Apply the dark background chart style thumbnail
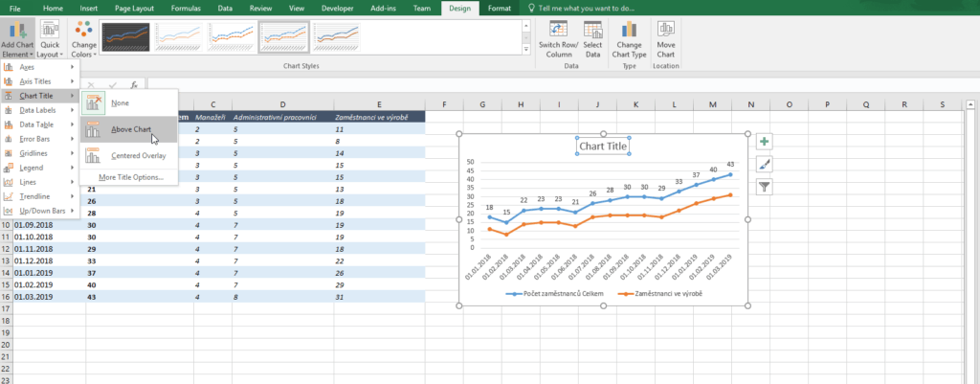Viewport: 980px width, 384px height. click(x=126, y=37)
